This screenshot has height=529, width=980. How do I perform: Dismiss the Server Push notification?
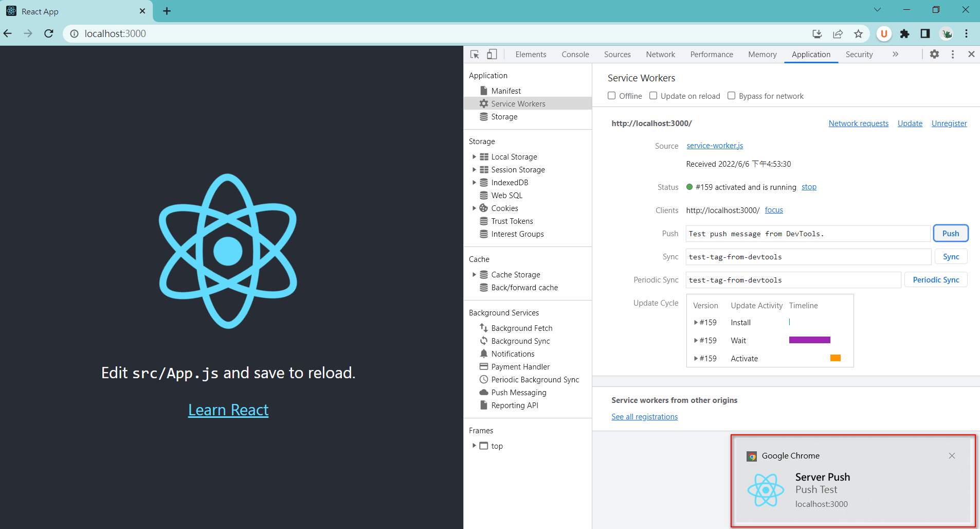point(952,456)
